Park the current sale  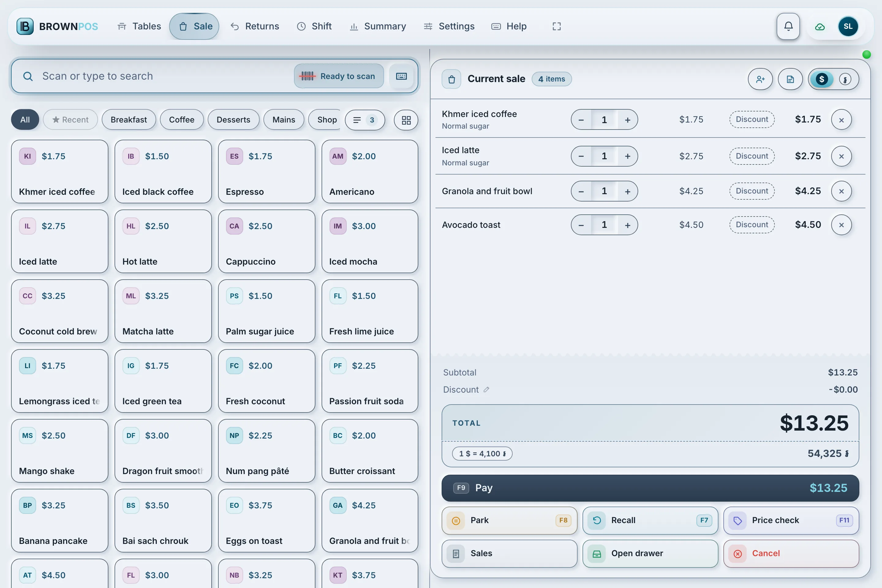click(509, 521)
